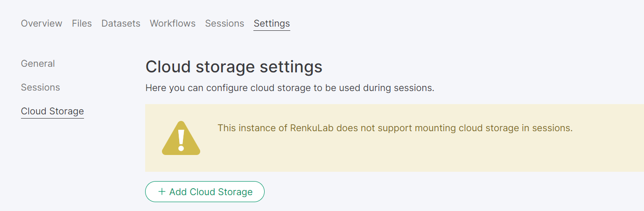
Task: Open Sessions settings in the left sidebar
Action: 40,87
